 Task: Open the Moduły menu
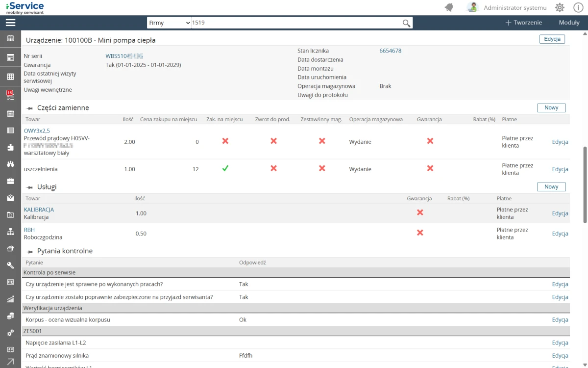[569, 23]
